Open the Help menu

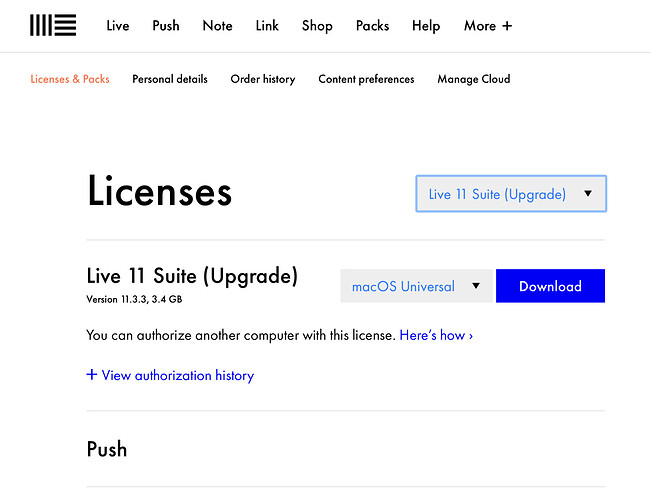click(426, 26)
